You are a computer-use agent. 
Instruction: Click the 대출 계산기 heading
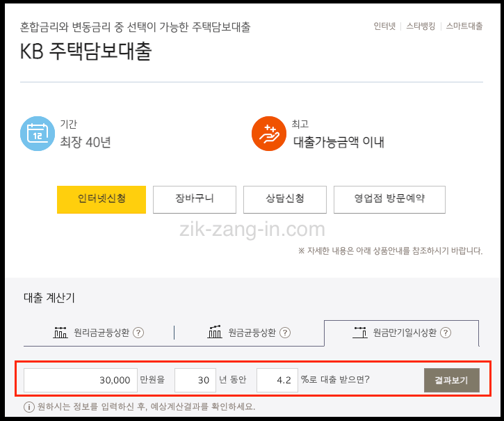coord(49,298)
